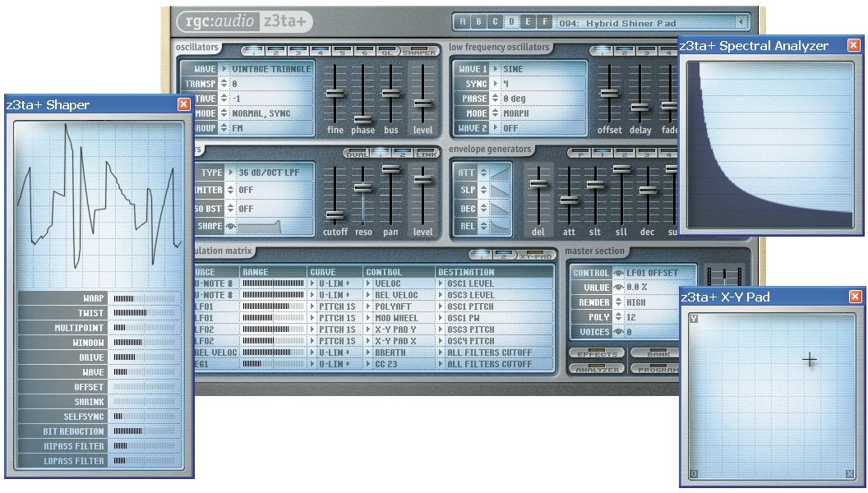The height and width of the screenshot is (493, 868).
Task: Click the master VOICES eye icon
Action: coord(618,332)
